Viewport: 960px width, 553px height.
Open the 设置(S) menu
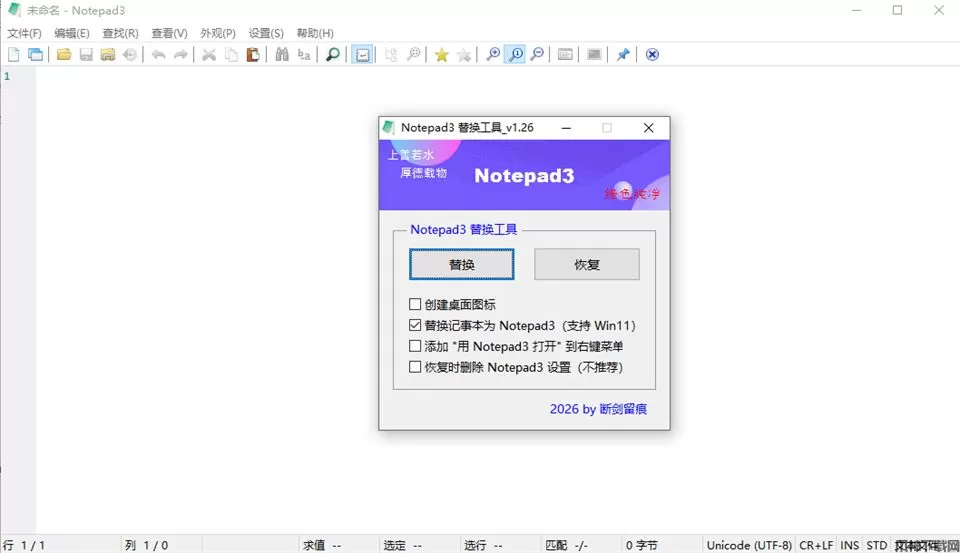[266, 33]
